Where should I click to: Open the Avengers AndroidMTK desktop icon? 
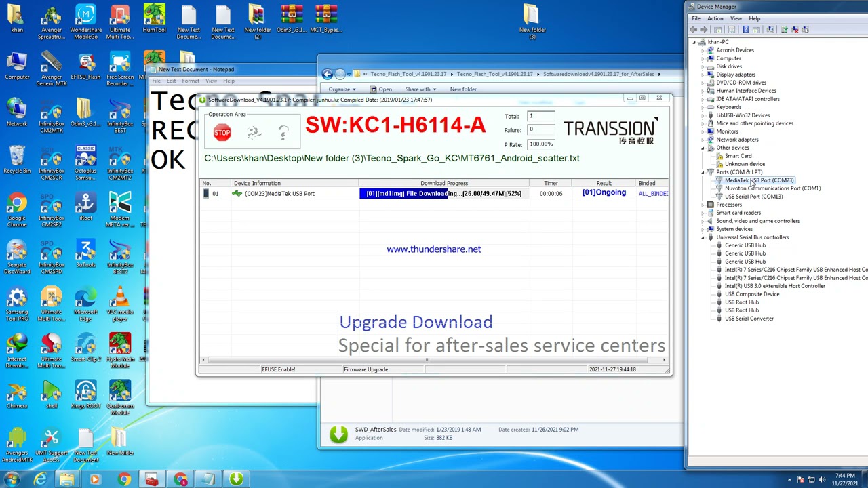(17, 445)
